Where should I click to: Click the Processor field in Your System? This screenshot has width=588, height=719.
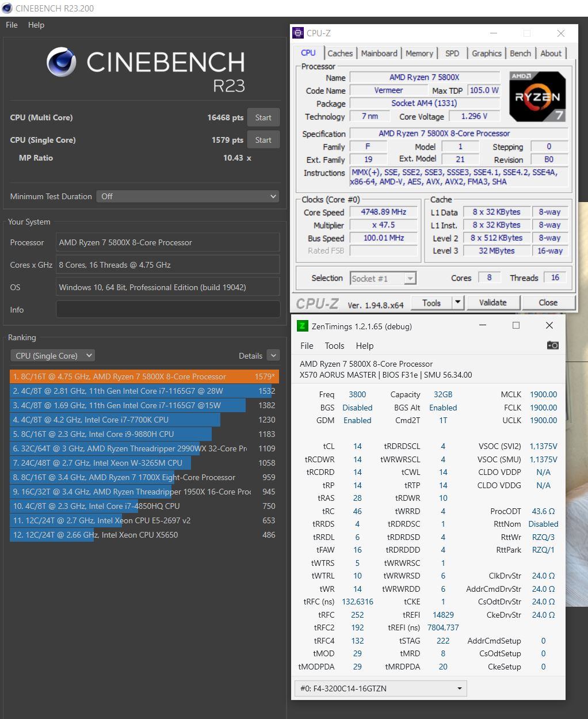pyautogui.click(x=167, y=242)
